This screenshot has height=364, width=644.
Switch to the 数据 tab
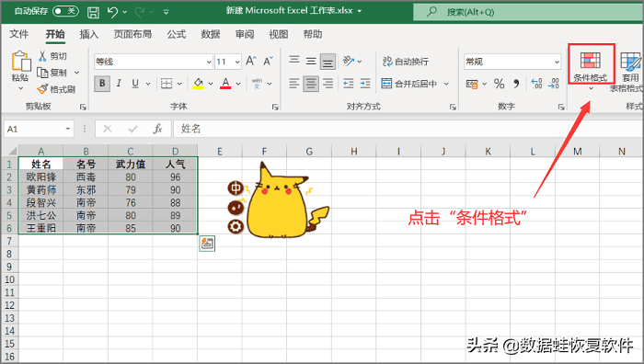211,34
